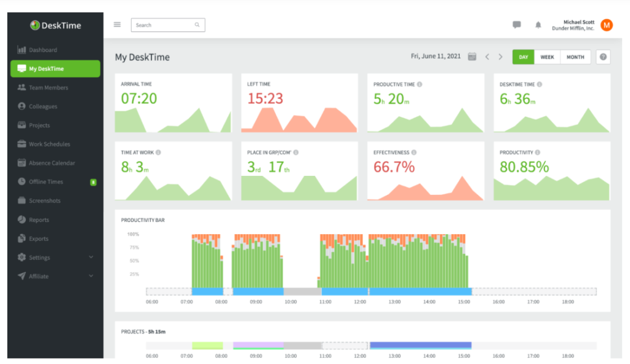This screenshot has height=364, width=630.
Task: Open the calendar date picker icon
Action: click(472, 57)
